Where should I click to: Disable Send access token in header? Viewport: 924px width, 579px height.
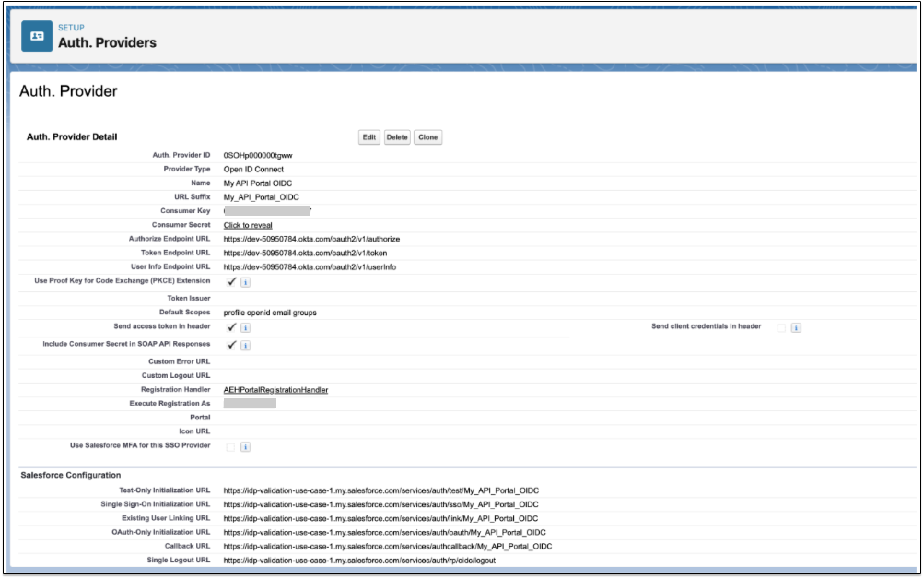point(231,327)
